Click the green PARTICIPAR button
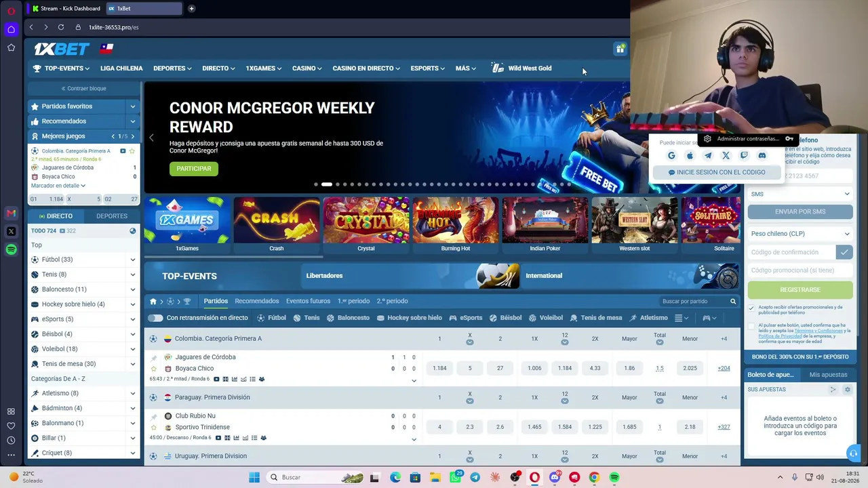 coord(194,169)
